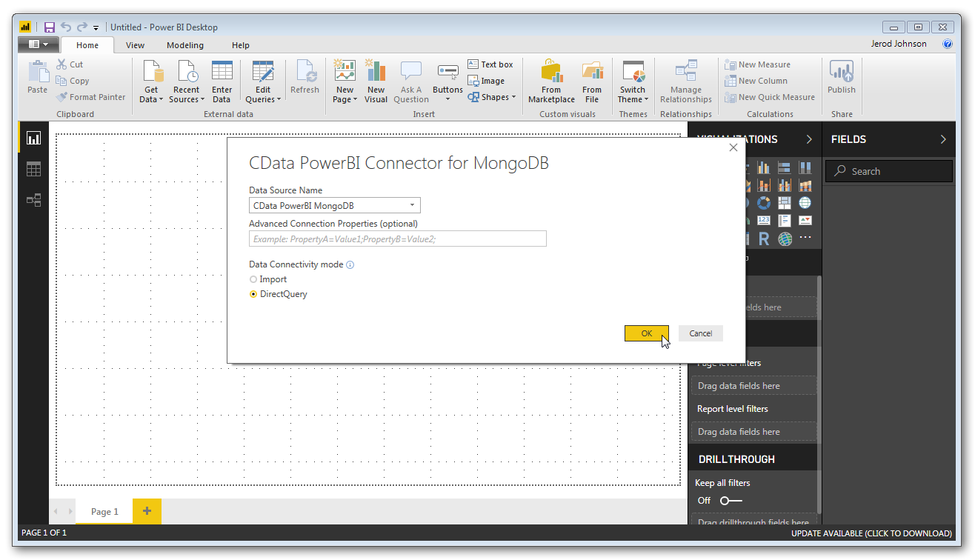Open Relationships view in left sidebar
975x560 pixels.
33,200
